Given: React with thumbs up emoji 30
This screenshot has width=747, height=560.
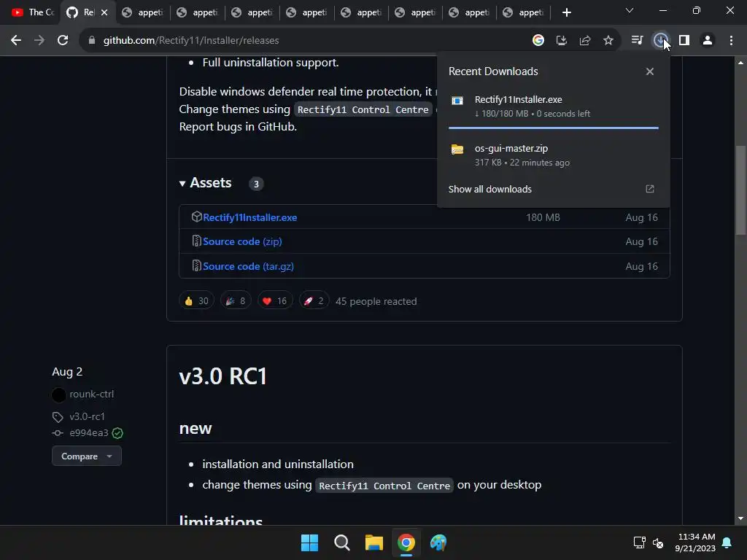Looking at the screenshot, I should pyautogui.click(x=196, y=301).
